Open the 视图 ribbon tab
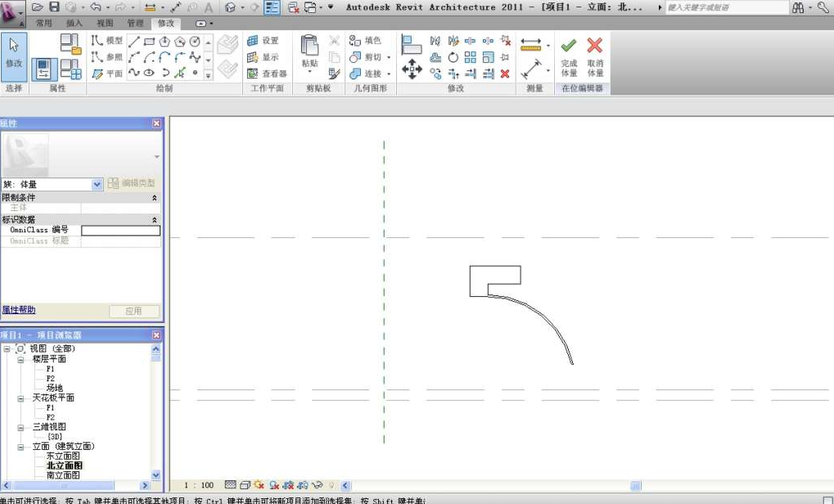Viewport: 834px width, 504px height. tap(105, 24)
